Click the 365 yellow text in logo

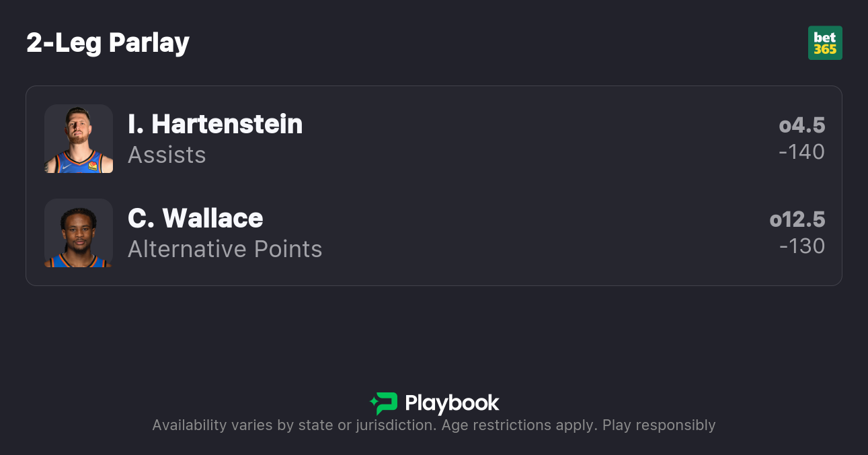pos(825,50)
